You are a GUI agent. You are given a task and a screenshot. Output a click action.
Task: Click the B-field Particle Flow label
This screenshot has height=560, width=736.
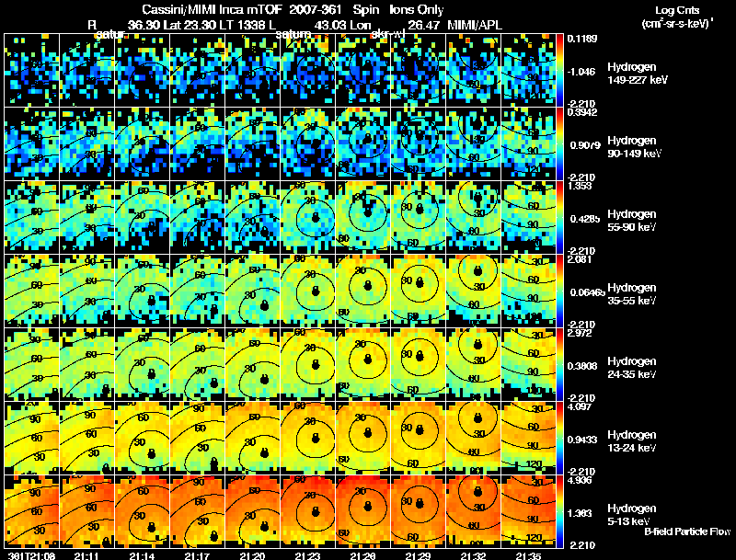[x=687, y=531]
